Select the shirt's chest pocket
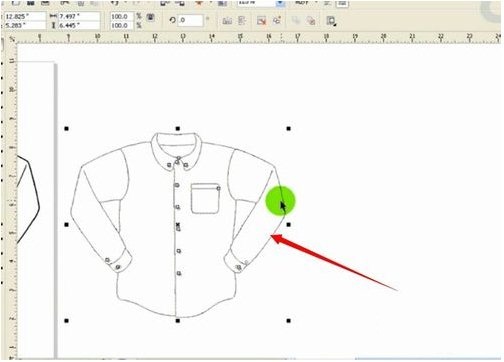Image resolution: width=504 pixels, height=362 pixels. 205,198
